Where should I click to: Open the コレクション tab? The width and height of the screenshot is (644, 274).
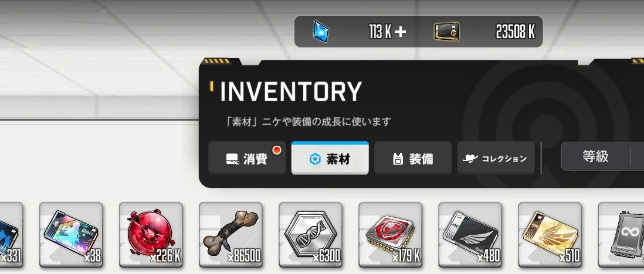point(496,158)
